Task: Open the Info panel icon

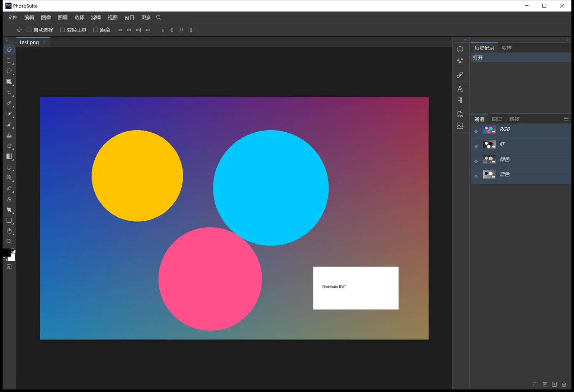Action: (x=460, y=49)
